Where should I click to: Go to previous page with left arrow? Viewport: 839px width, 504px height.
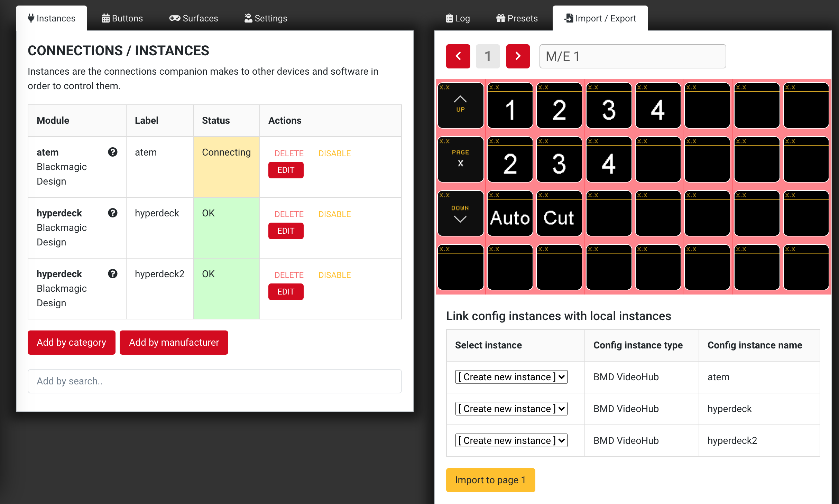click(458, 56)
